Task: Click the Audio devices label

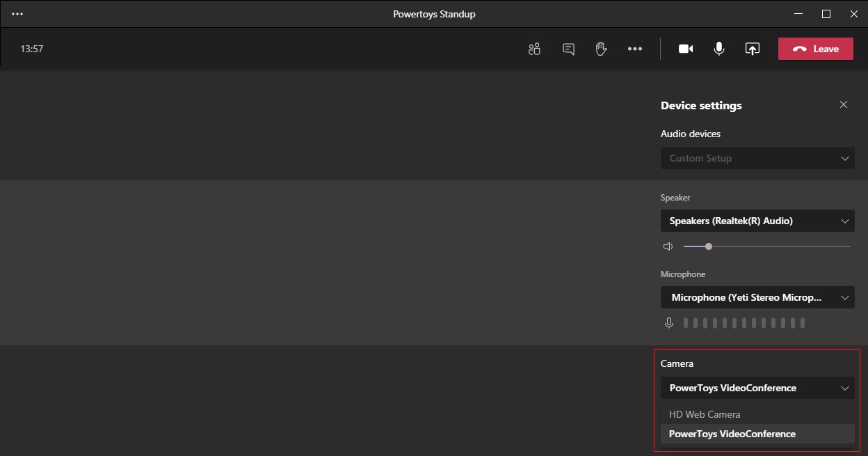Action: pyautogui.click(x=691, y=134)
